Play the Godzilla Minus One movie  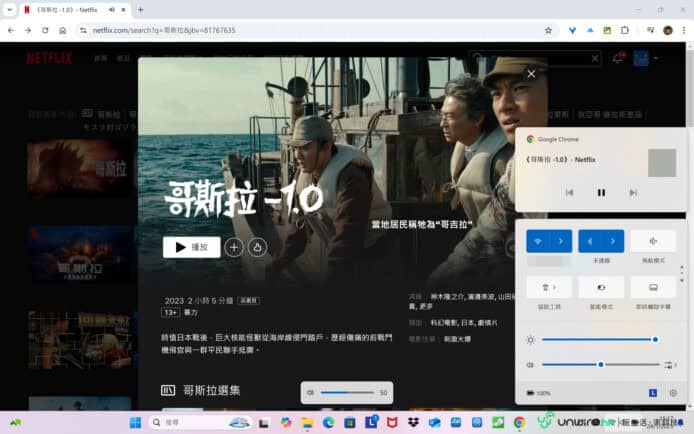[191, 247]
